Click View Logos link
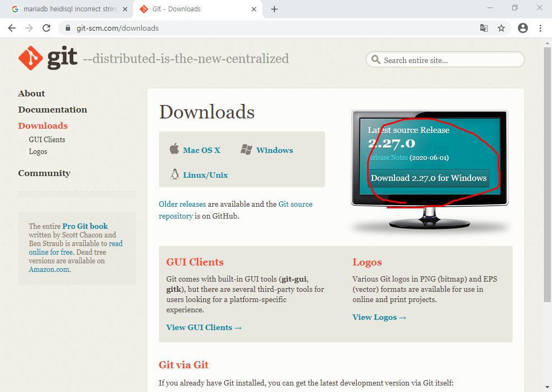This screenshot has width=552, height=392. pos(379,318)
